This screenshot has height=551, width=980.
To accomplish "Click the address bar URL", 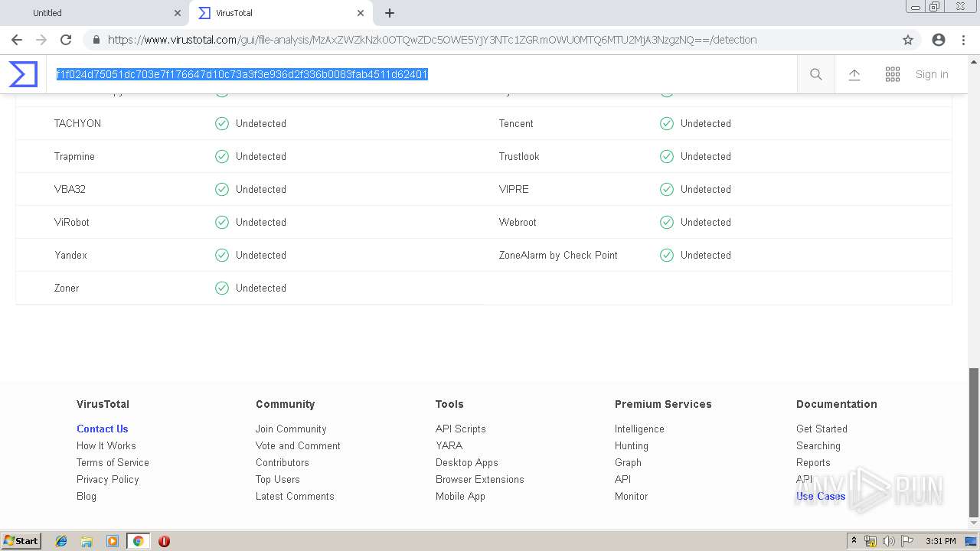I will (432, 40).
